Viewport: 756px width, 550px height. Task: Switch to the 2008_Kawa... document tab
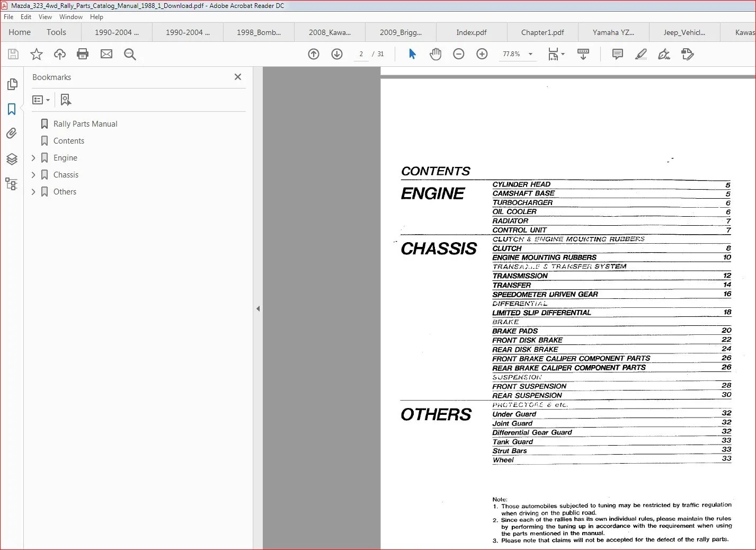[330, 32]
